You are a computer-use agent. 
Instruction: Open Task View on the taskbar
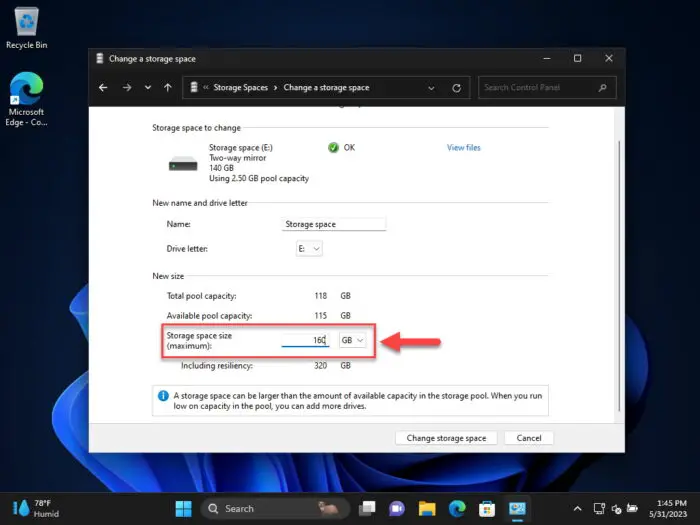point(367,508)
